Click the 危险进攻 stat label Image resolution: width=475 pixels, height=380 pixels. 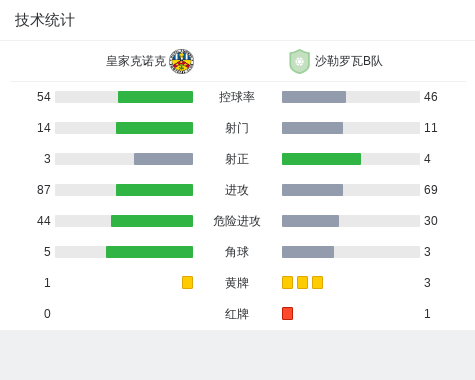tap(237, 221)
